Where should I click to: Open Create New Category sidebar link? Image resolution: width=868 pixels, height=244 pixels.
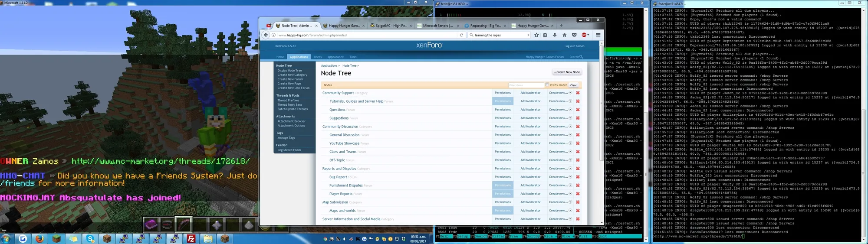[293, 75]
